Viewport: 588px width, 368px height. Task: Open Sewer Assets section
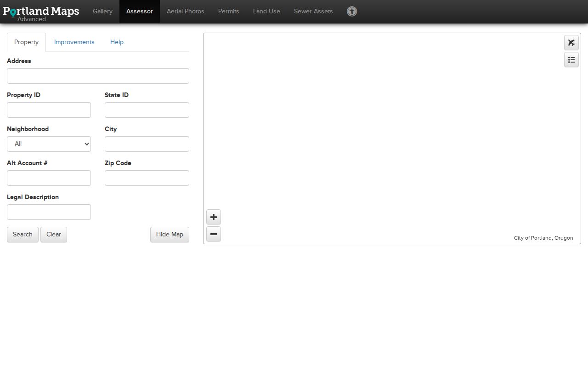point(313,11)
